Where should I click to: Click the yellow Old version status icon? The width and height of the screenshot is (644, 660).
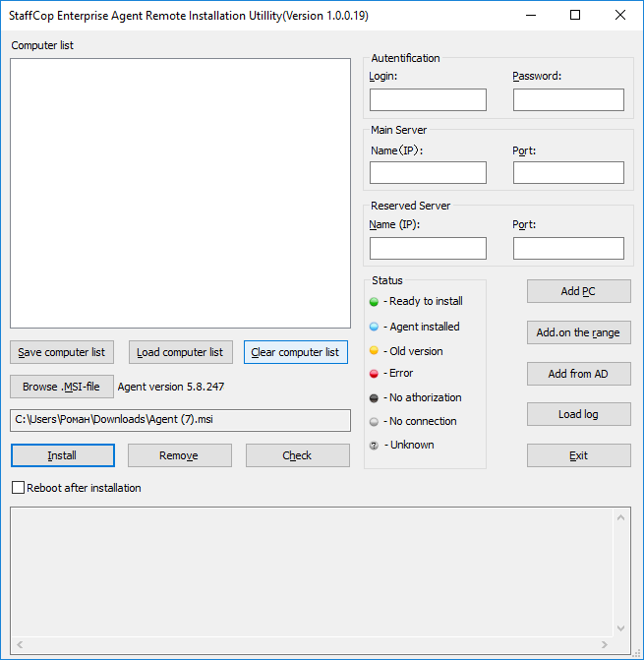coord(374,351)
